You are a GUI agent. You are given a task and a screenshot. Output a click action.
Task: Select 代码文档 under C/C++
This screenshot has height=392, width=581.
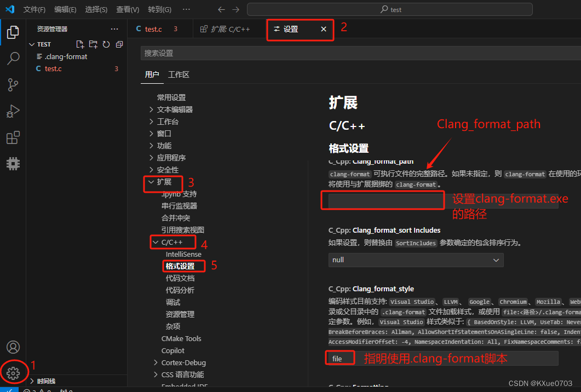tap(180, 278)
